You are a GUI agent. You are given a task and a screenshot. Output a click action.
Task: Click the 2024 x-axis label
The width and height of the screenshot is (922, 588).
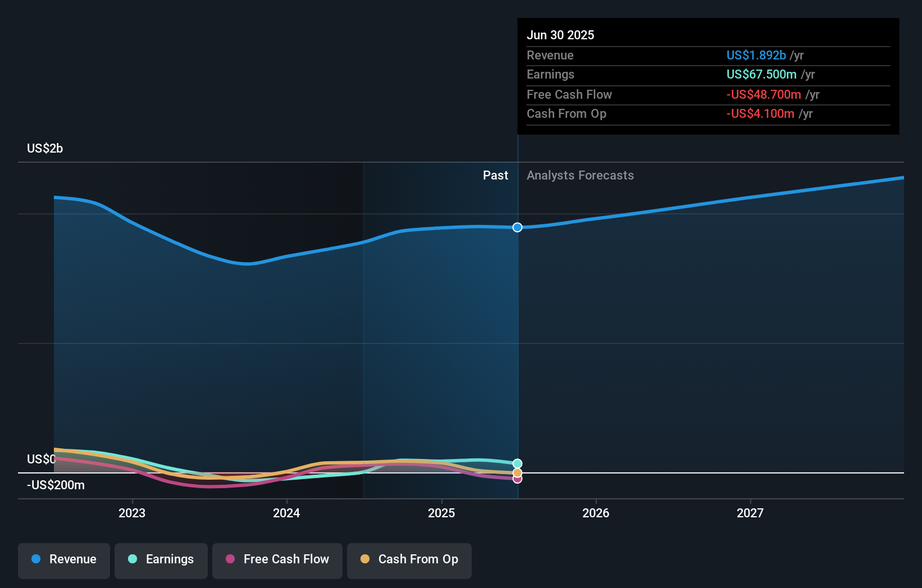coord(286,513)
